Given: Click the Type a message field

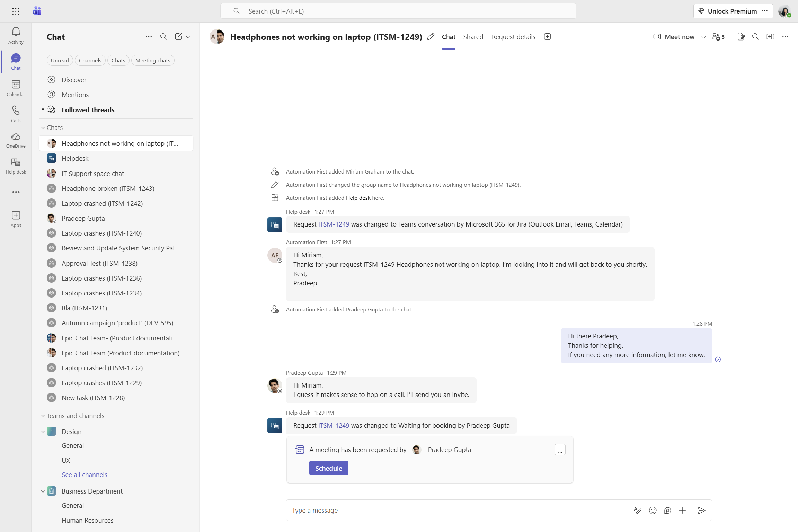Looking at the screenshot, I should pos(450,510).
